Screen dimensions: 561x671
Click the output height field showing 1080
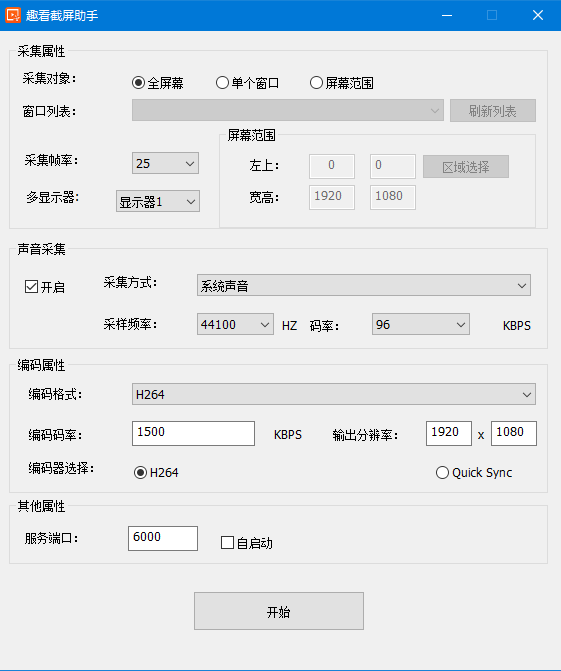click(514, 433)
